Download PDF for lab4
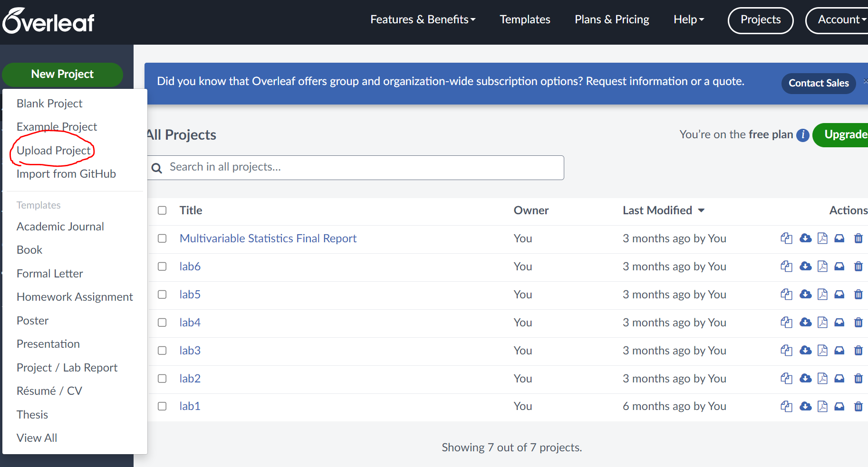868x467 pixels. (822, 323)
